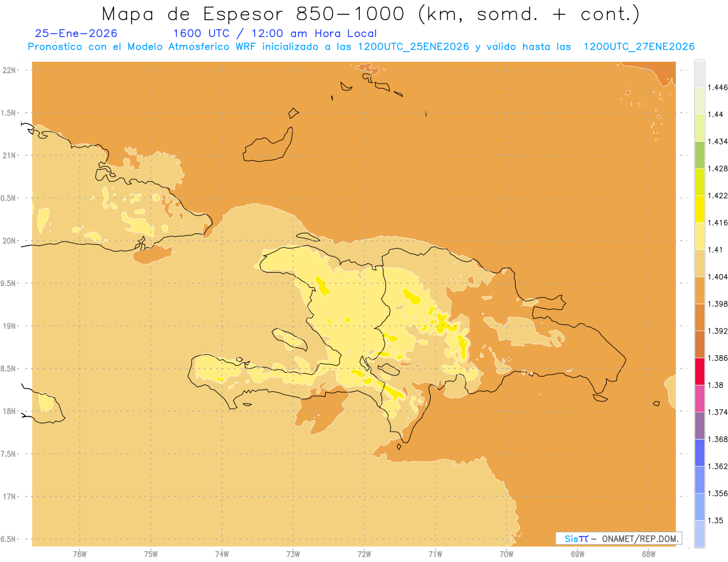Click the valid-until time '1200UTC_27ENE2026'
728x562 pixels.
point(638,47)
